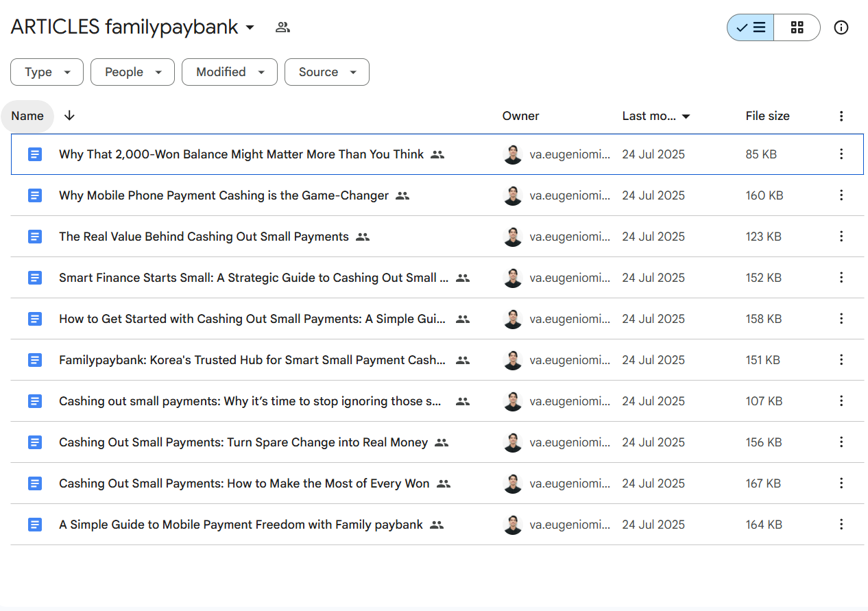
Task: Sort by the Name column header
Action: point(27,116)
